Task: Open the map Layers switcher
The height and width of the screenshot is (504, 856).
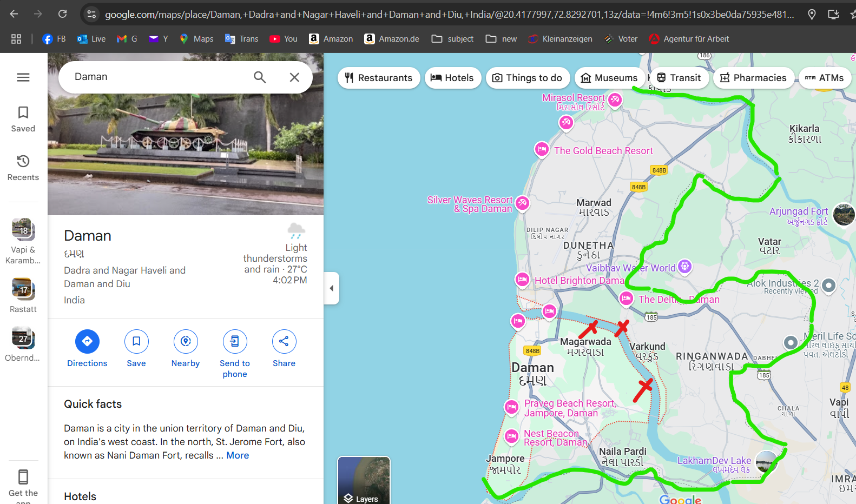Action: [x=364, y=480]
